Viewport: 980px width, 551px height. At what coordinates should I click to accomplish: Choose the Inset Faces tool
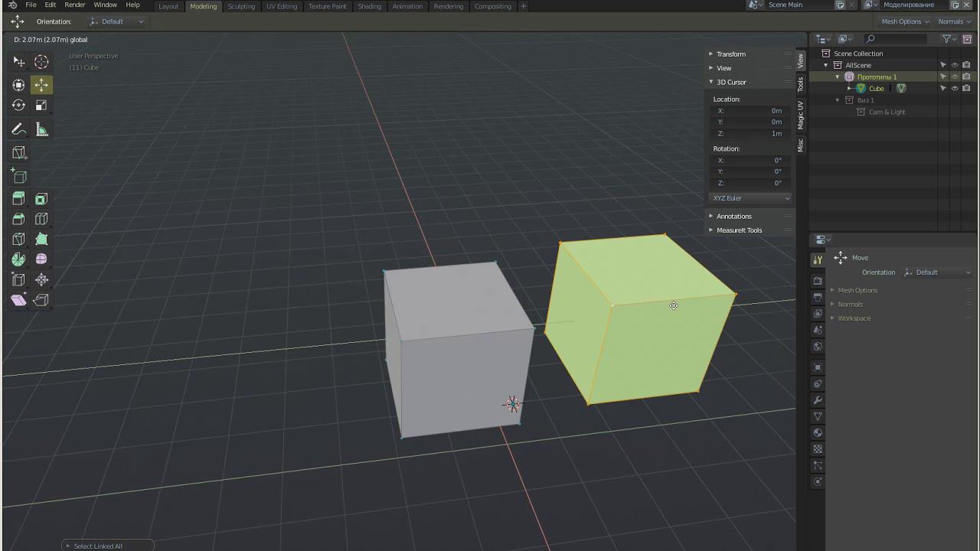click(x=41, y=199)
